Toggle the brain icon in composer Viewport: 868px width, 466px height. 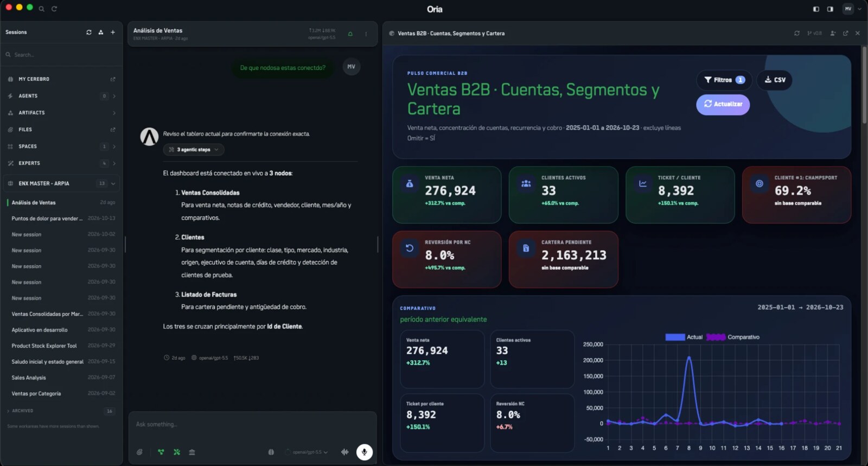[271, 452]
